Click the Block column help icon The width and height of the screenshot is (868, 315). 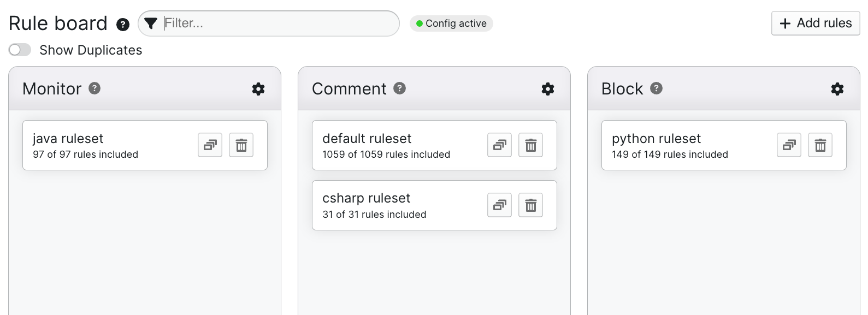point(656,88)
